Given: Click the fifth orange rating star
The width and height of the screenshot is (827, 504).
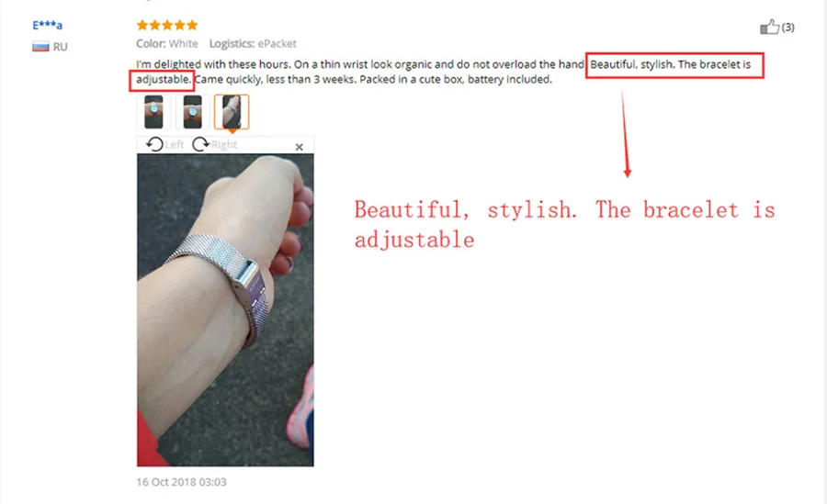Looking at the screenshot, I should point(193,25).
